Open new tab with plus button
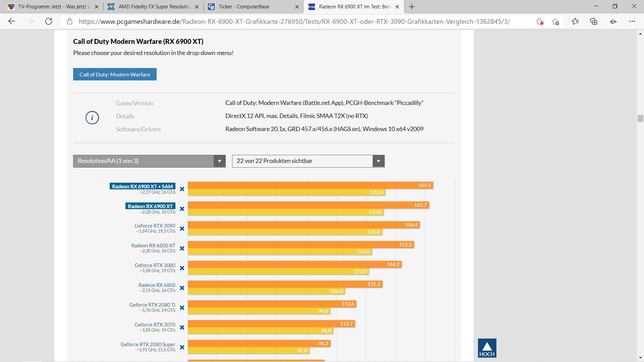The width and height of the screenshot is (644, 362). pyautogui.click(x=412, y=7)
